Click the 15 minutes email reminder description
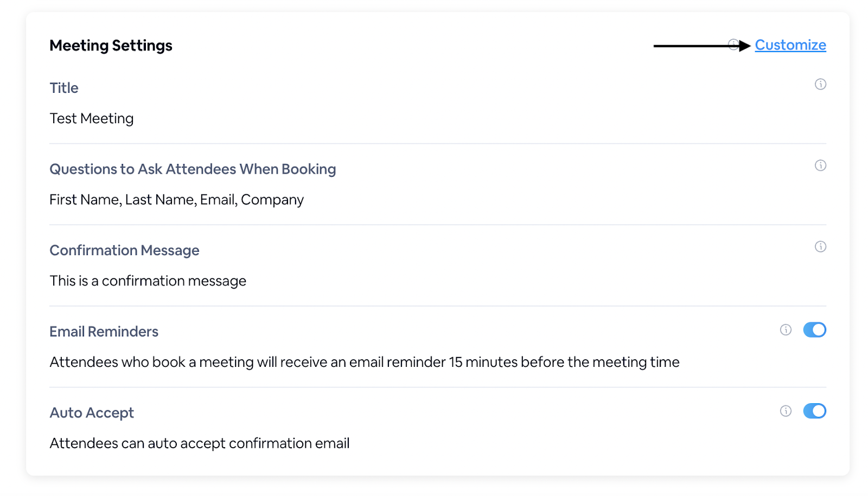Screen dimensions: 868x496 click(x=365, y=362)
